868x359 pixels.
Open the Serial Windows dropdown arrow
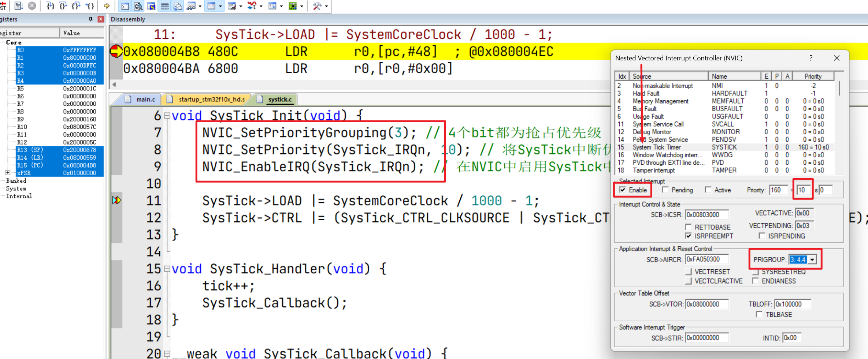tap(241, 6)
